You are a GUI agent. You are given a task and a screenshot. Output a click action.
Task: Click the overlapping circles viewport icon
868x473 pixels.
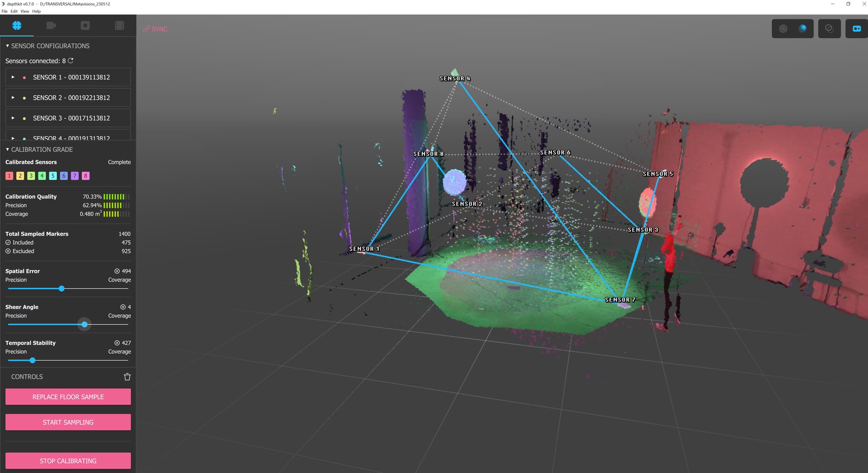[829, 28]
